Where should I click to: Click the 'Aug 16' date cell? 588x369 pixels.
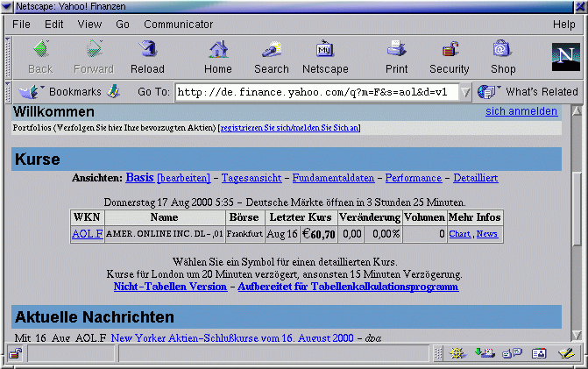tap(282, 234)
